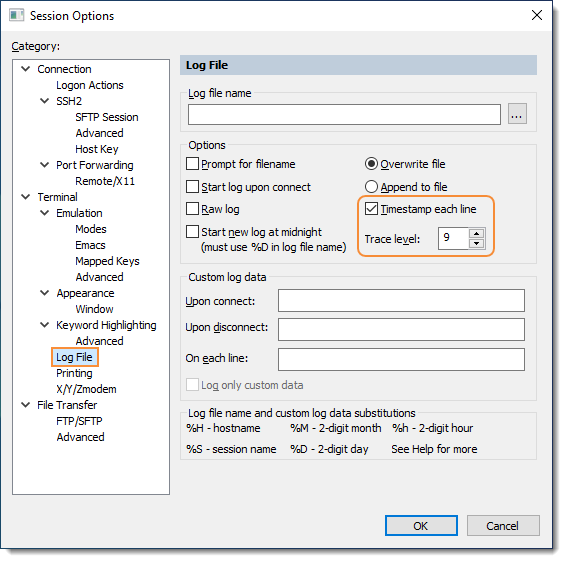Screen dimensions: 565x561
Task: Click the Log file name field
Action: [x=344, y=115]
